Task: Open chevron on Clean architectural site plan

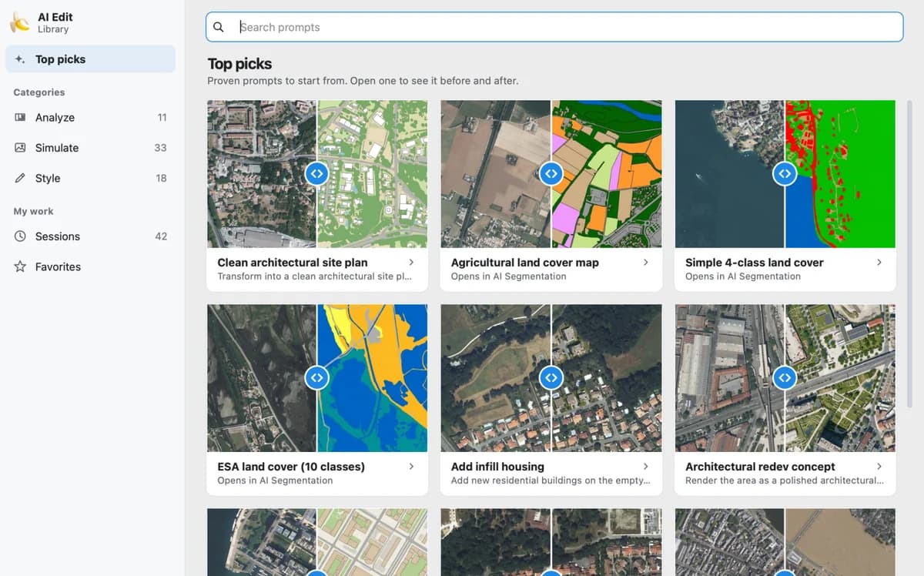Action: tap(412, 263)
